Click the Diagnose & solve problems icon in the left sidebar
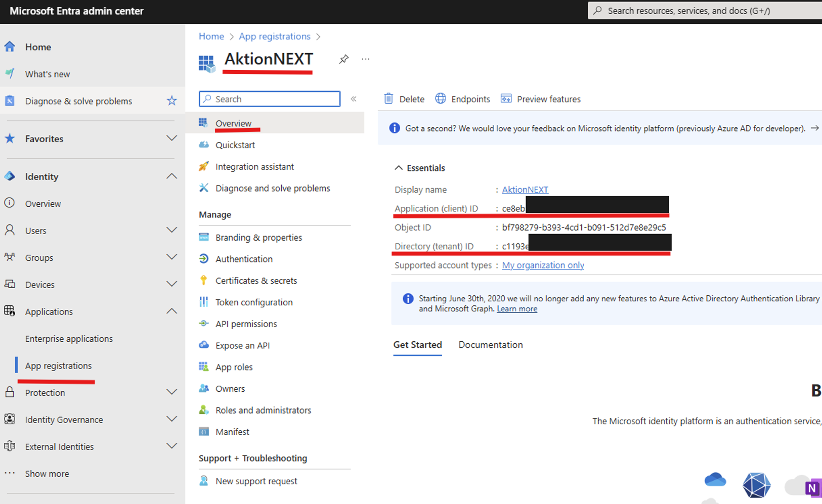This screenshot has width=822, height=504. tap(10, 101)
